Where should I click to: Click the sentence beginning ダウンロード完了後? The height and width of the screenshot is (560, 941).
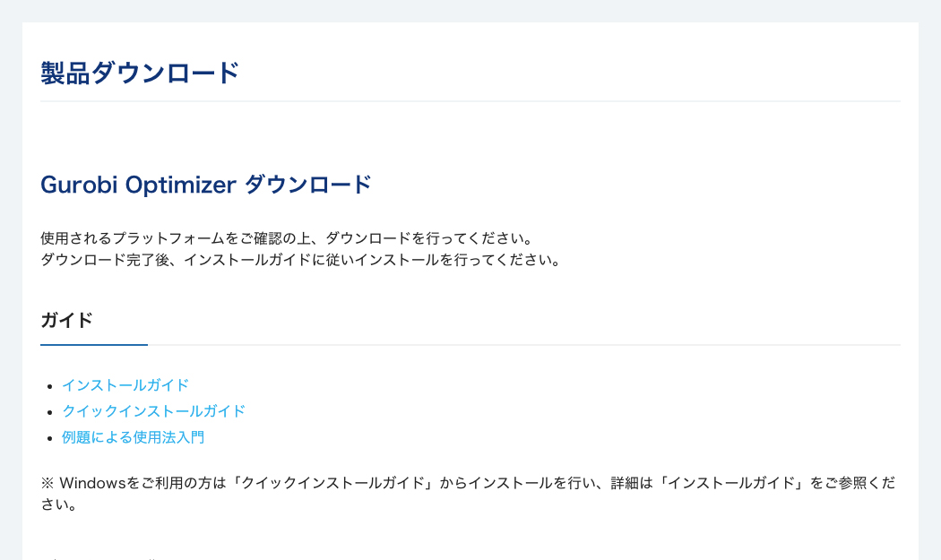pos(300,260)
